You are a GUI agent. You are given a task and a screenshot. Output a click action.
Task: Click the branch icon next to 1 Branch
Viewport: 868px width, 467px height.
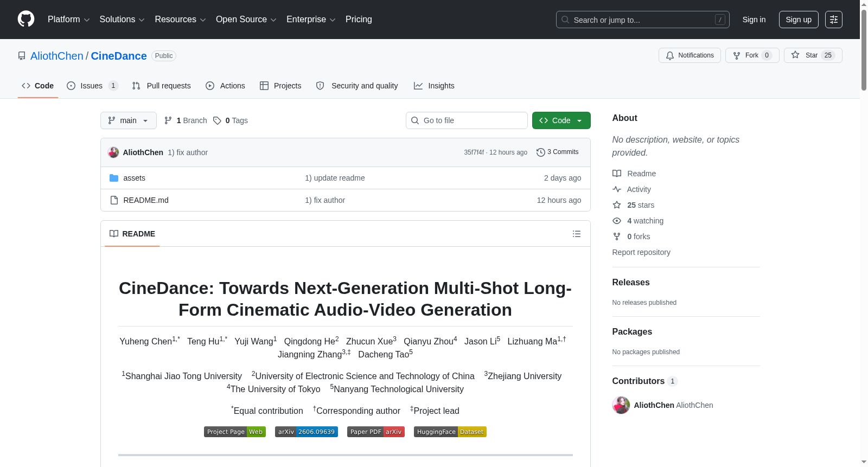(168, 120)
